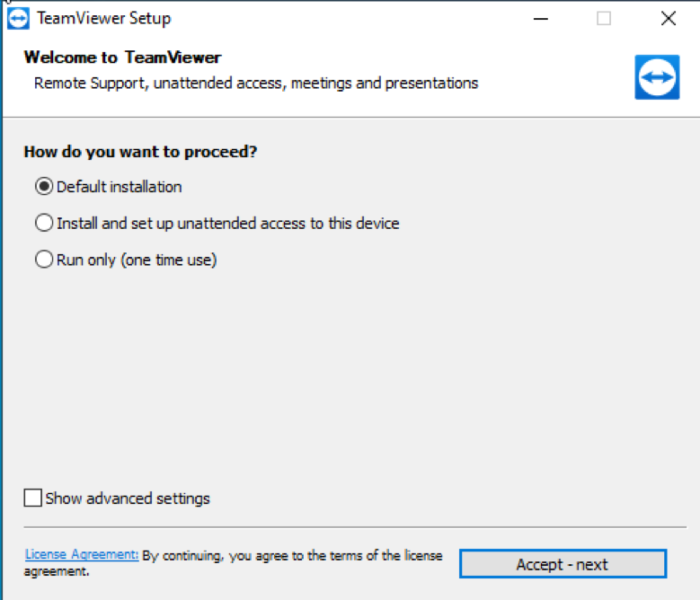This screenshot has height=600, width=700.
Task: Click the large TeamViewer logo in header
Action: (x=657, y=77)
